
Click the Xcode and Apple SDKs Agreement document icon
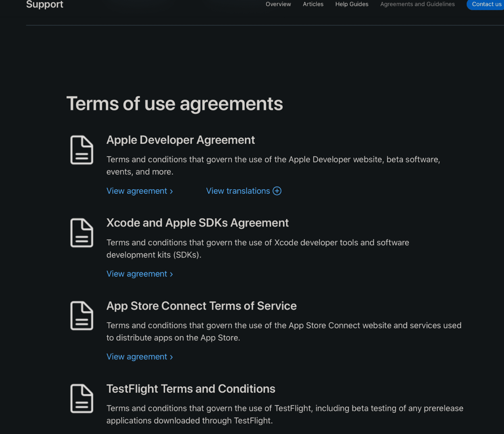82,233
